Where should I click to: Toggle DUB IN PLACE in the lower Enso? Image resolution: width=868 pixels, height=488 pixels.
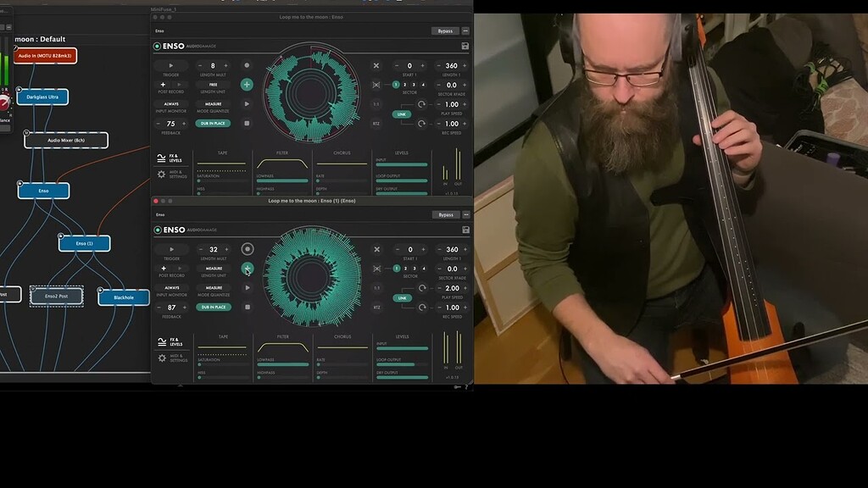(x=212, y=305)
